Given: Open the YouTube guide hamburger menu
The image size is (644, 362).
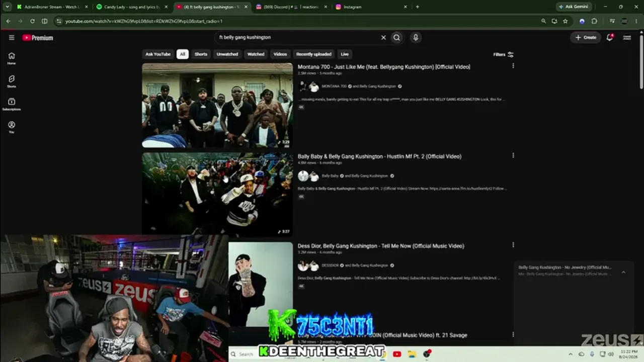Looking at the screenshot, I should 12,38.
